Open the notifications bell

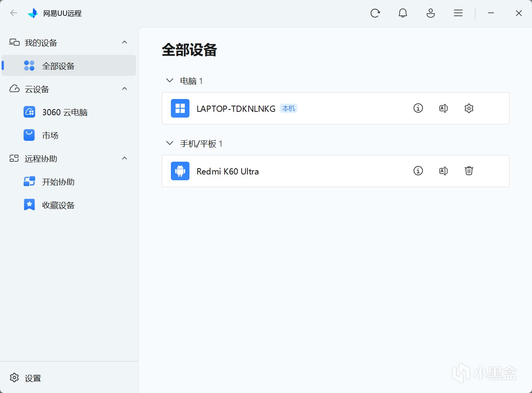pos(403,13)
